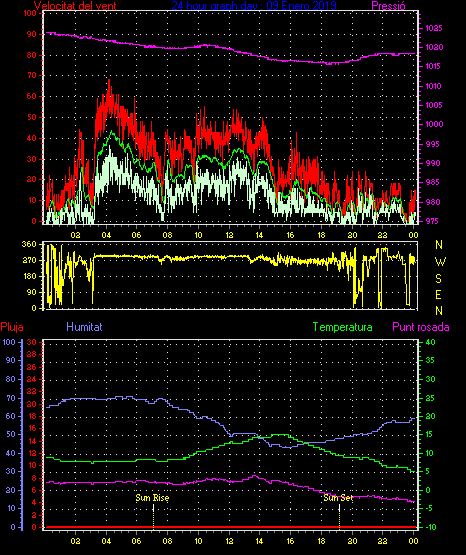The height and width of the screenshot is (555, 466).
Task: Click the 100 humidity axis value in blue
Action: [9, 342]
